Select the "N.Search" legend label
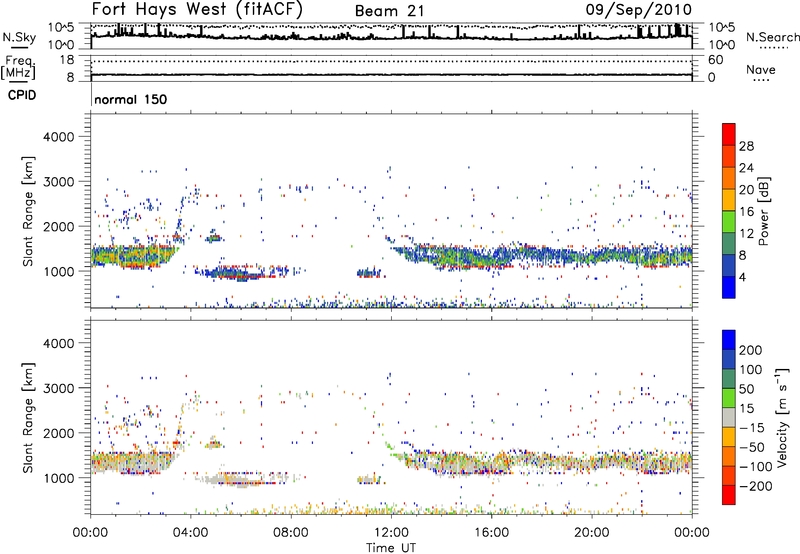Screen dimensions: 800x554 [772, 37]
